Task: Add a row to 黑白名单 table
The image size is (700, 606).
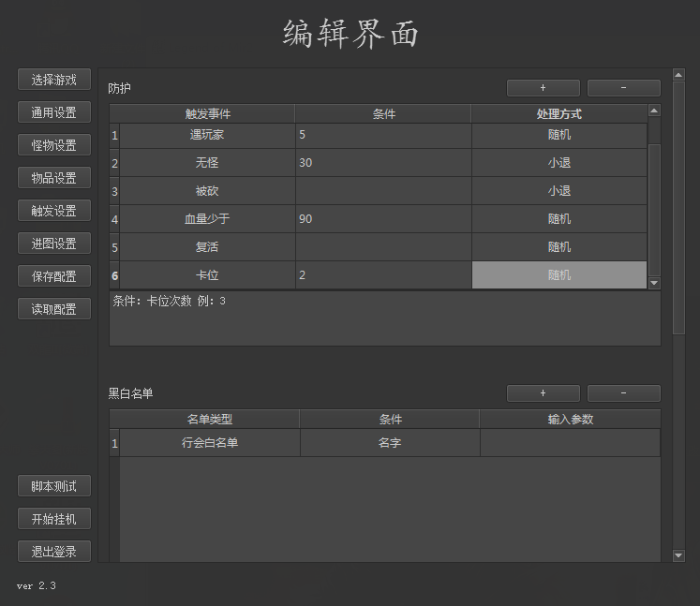Action: click(x=544, y=393)
